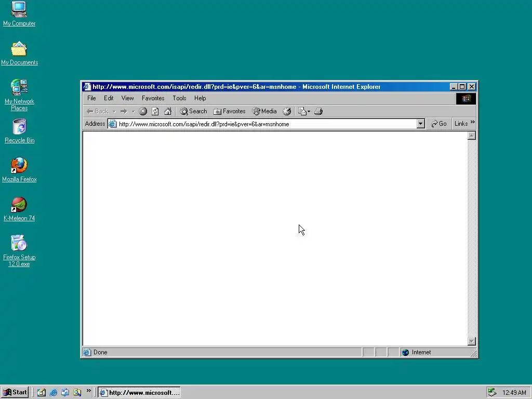Launch Outlook Express from quick launch
The width and height of the screenshot is (532, 399).
65,393
